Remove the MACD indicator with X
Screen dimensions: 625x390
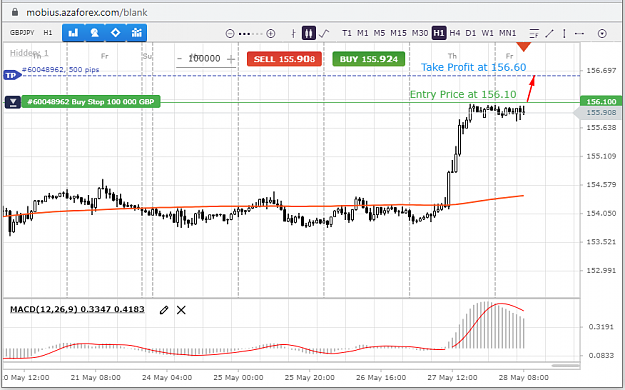(x=181, y=310)
